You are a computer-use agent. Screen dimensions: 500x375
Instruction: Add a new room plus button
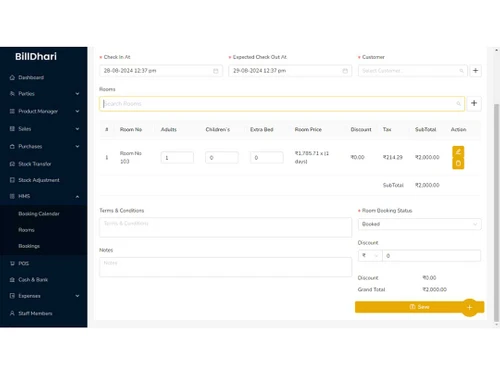pos(474,103)
